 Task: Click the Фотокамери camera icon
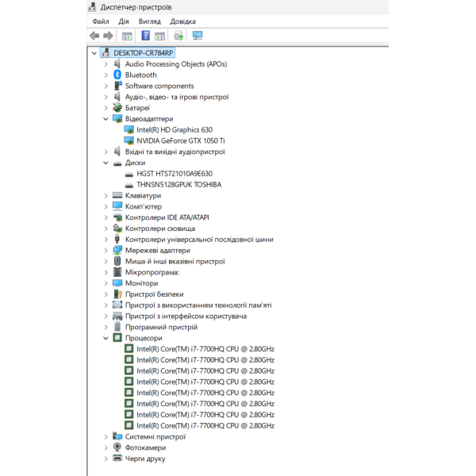pos(117,447)
